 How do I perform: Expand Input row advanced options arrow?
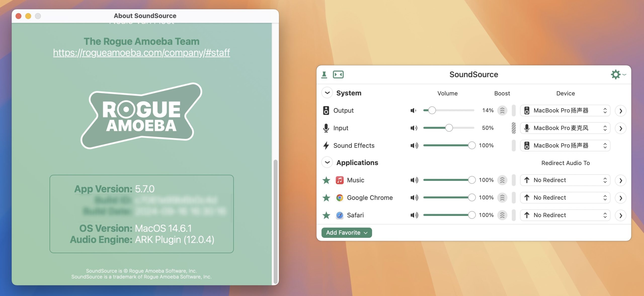(621, 128)
